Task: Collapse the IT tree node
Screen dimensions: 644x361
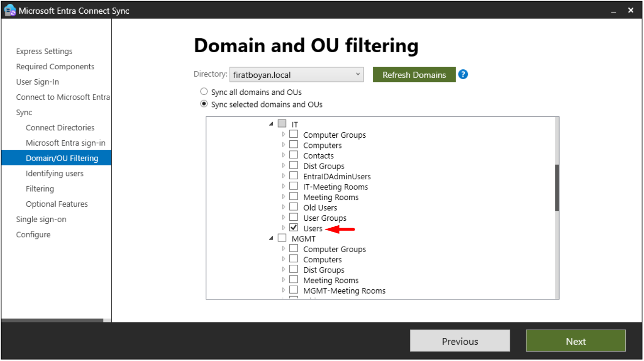Action: (x=271, y=125)
